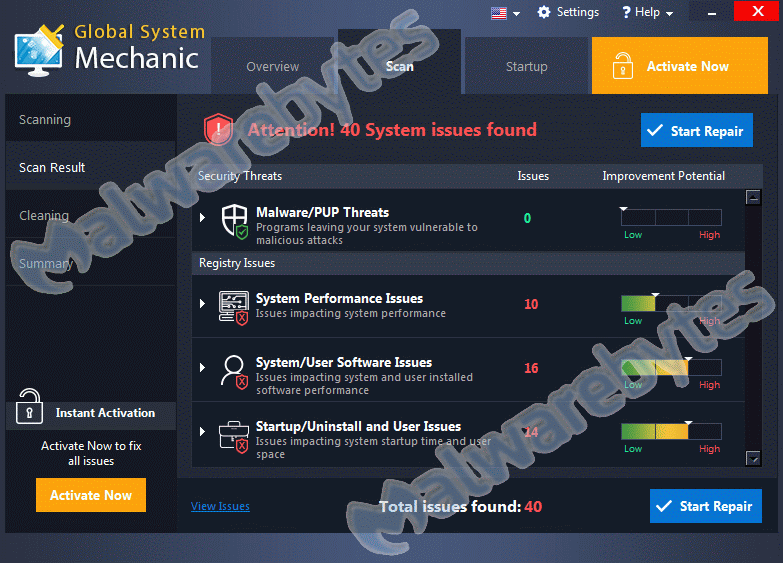Click the System Performance improvement potential meter

(x=671, y=303)
